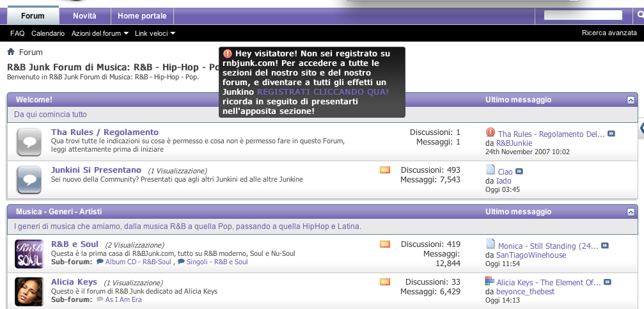Open the Link veloci dropdown menu
Viewport: 644px width, 309px height.
(155, 33)
